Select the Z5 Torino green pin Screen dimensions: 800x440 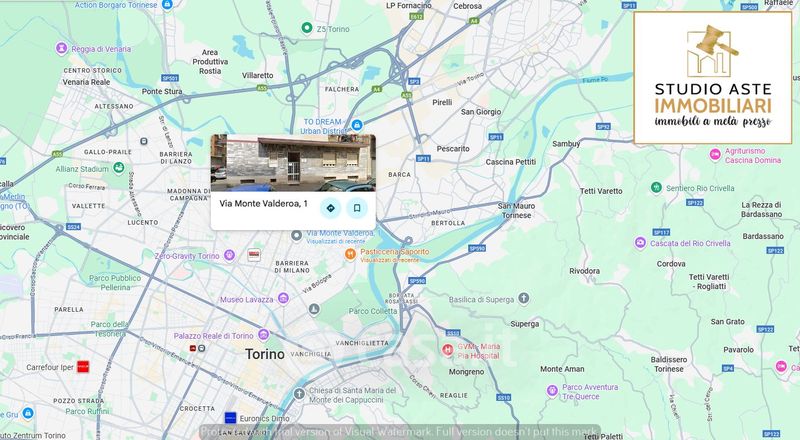307,28
